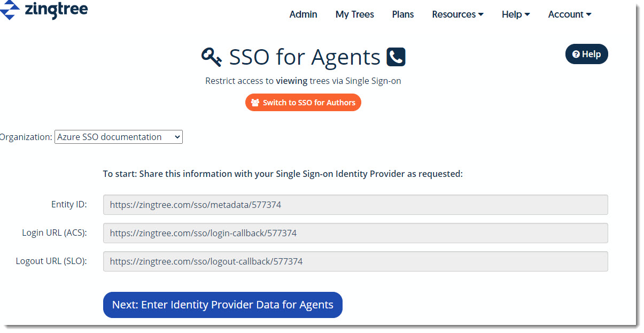Open the Resources dropdown
The width and height of the screenshot is (644, 333).
coord(457,14)
